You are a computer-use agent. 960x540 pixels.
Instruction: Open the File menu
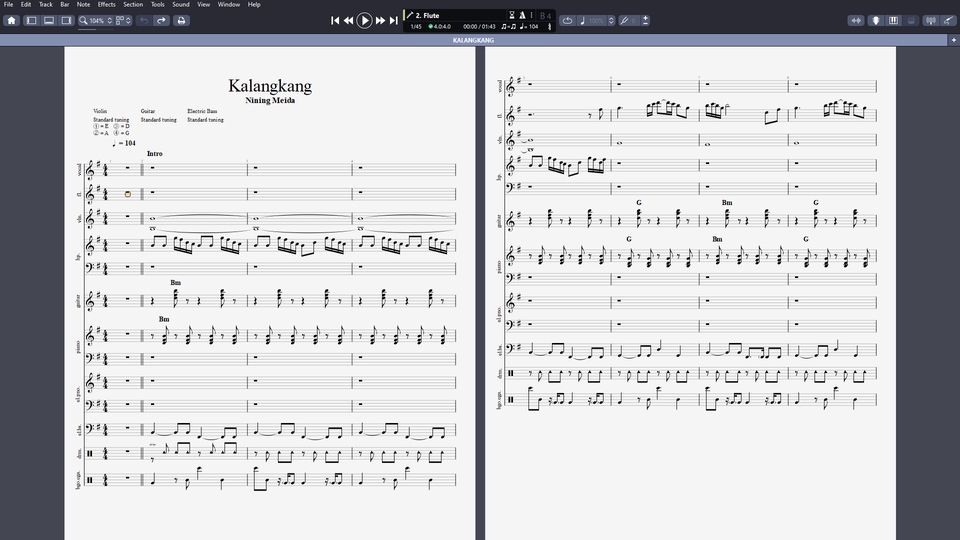9,4
